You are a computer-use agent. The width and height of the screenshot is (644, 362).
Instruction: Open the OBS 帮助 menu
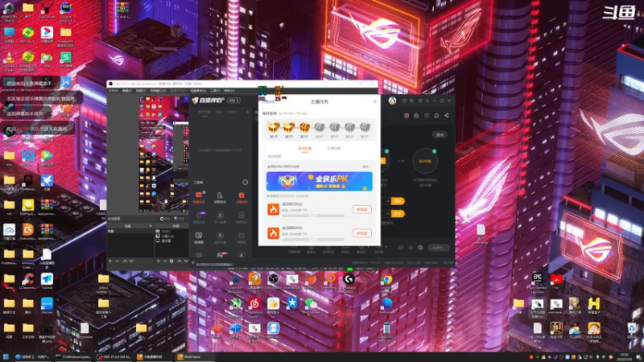pos(229,91)
